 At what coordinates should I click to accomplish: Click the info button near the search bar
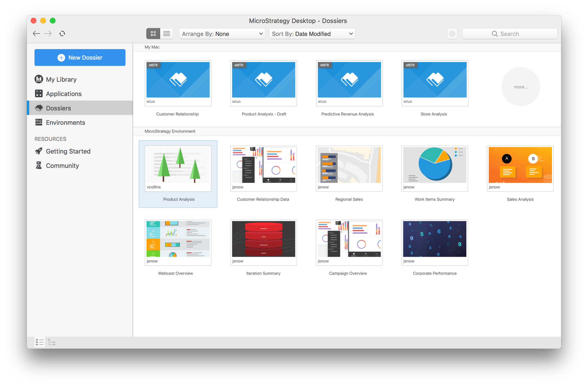pos(452,33)
